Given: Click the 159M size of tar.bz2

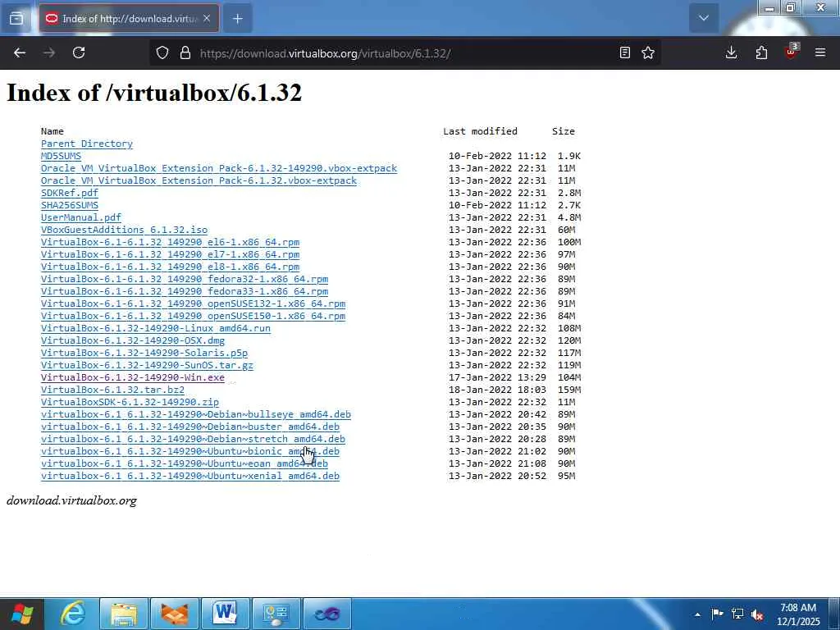Looking at the screenshot, I should [569, 390].
